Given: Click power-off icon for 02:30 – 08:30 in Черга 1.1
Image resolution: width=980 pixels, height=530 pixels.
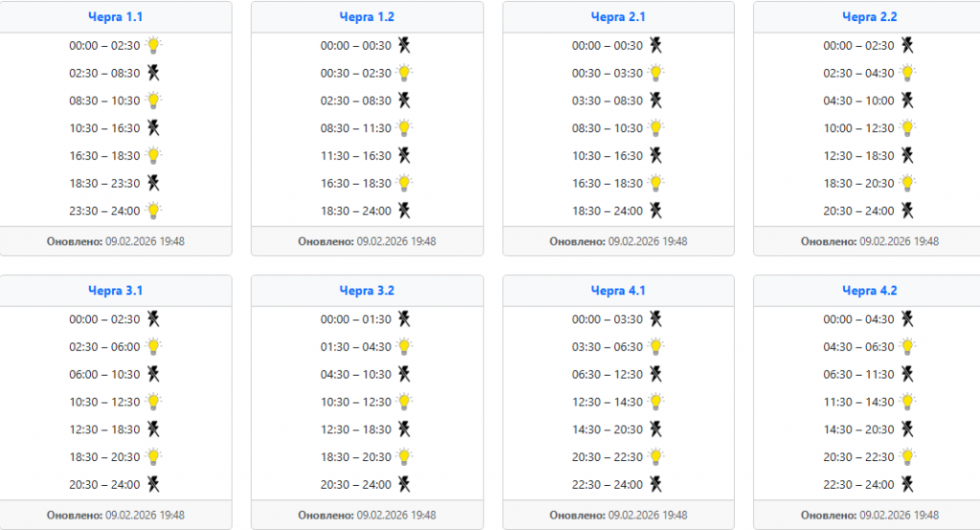Looking at the screenshot, I should click(x=153, y=73).
